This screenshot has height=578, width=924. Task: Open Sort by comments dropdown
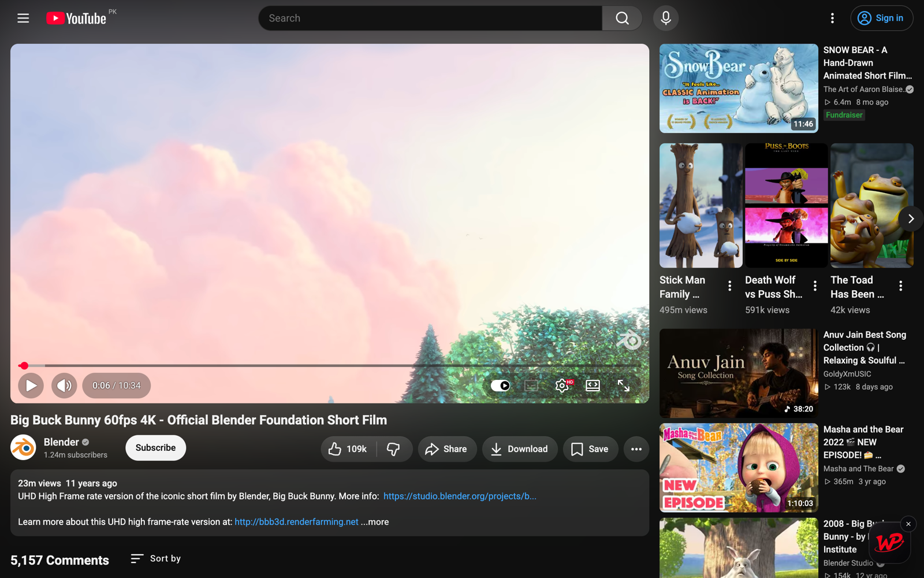click(156, 558)
